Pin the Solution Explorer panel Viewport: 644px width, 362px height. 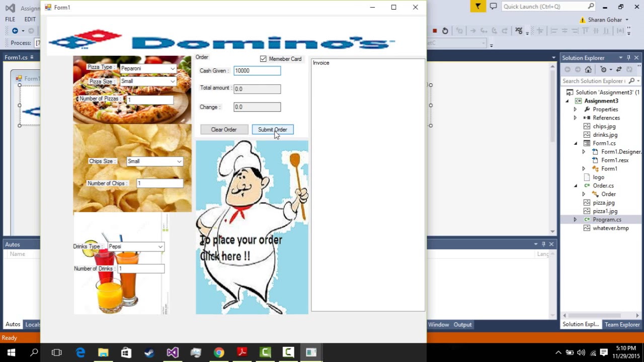[628, 58]
